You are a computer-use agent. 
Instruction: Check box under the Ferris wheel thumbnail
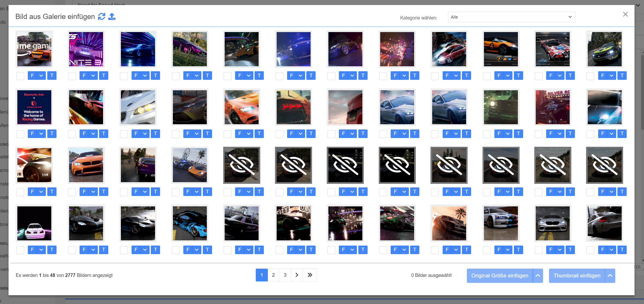pyautogui.click(x=176, y=192)
